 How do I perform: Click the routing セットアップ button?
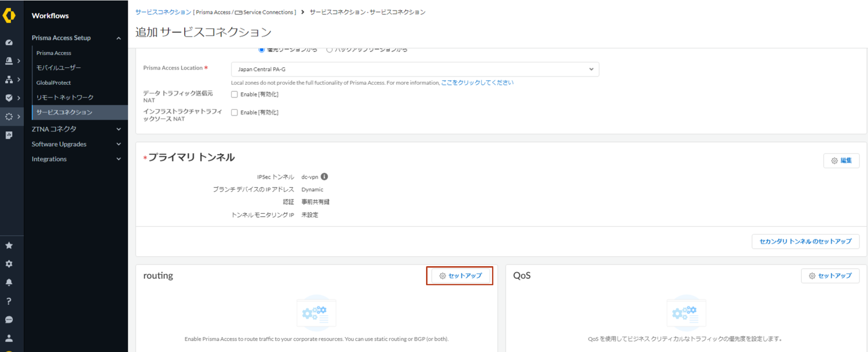[x=460, y=276]
